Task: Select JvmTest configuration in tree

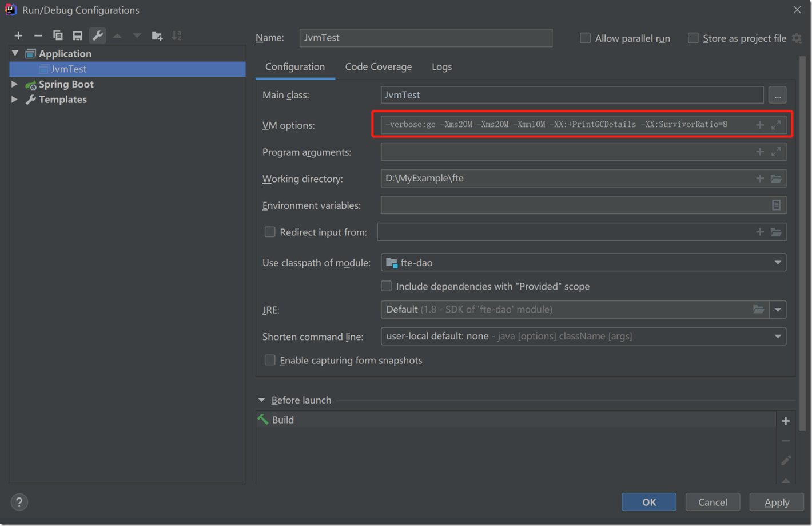Action: (x=128, y=69)
